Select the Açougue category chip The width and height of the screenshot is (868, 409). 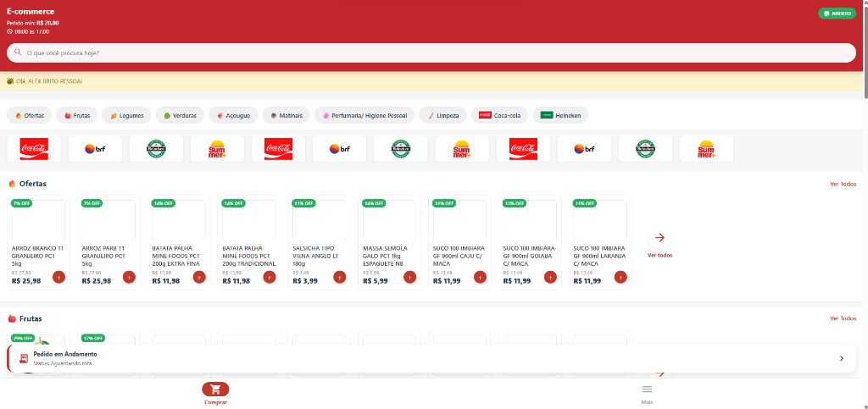click(233, 115)
